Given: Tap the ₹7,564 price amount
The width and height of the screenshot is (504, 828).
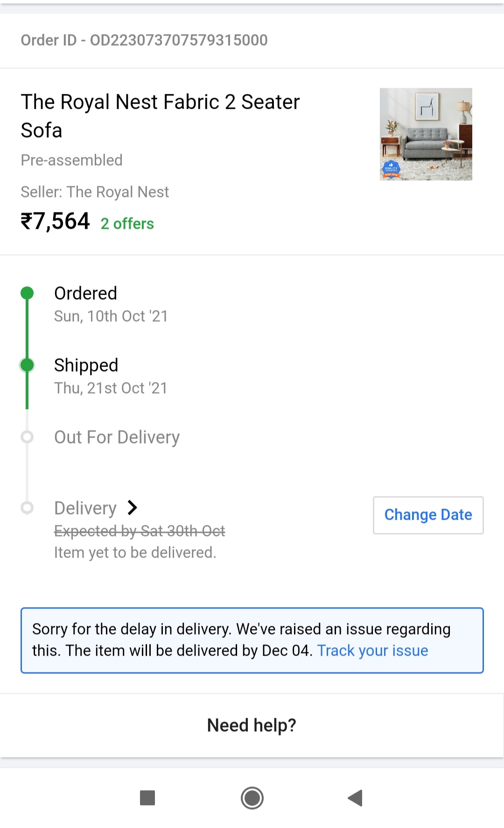Looking at the screenshot, I should coord(55,221).
